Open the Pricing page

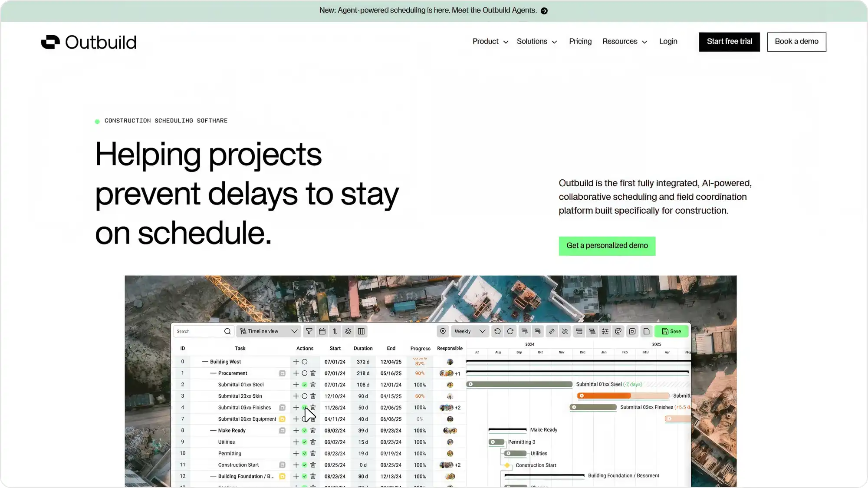(x=580, y=42)
